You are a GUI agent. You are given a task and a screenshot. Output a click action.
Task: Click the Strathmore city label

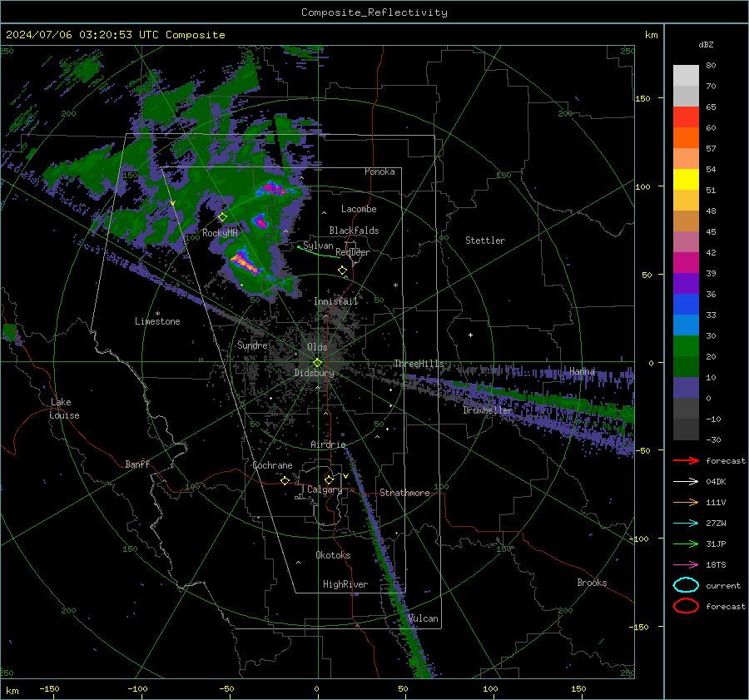point(404,493)
